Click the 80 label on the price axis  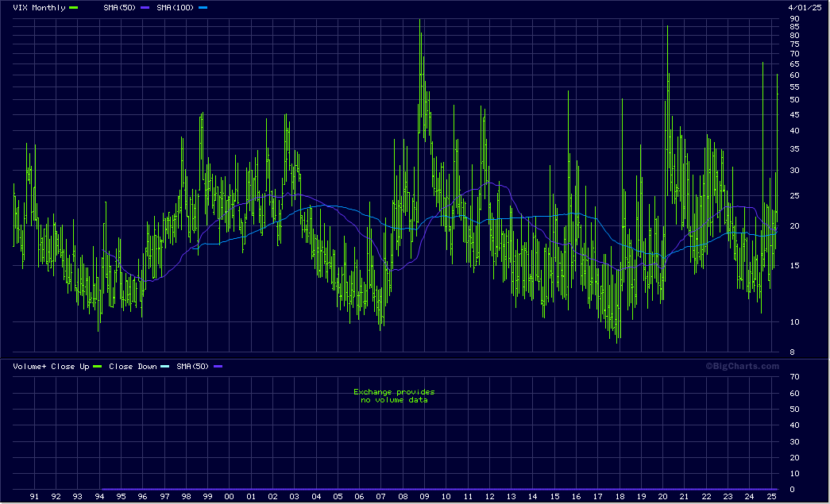coord(794,36)
